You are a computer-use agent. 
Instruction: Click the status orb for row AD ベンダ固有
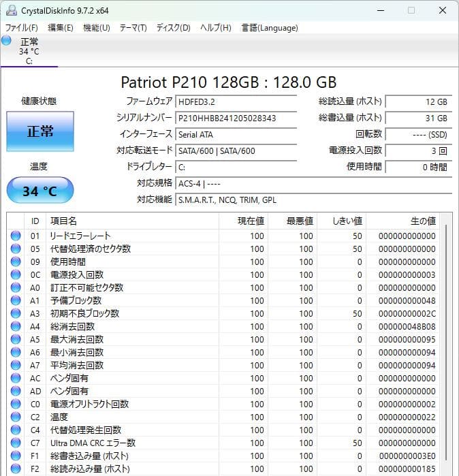[x=16, y=391]
